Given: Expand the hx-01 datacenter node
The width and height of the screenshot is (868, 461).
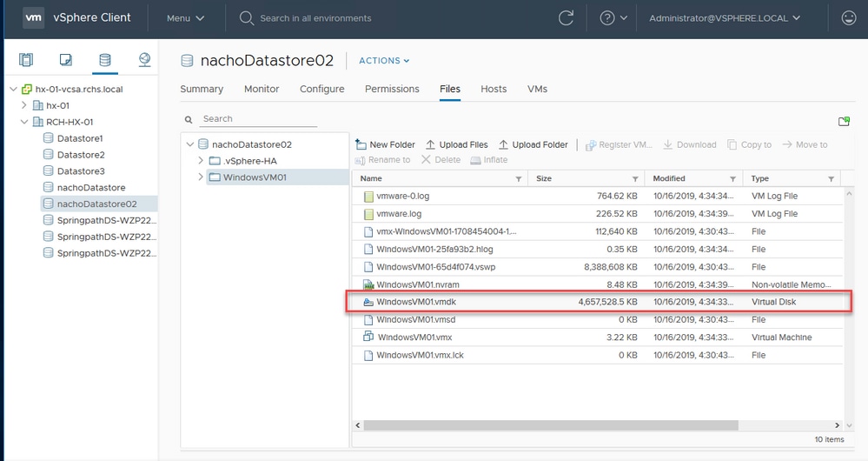Looking at the screenshot, I should [23, 104].
